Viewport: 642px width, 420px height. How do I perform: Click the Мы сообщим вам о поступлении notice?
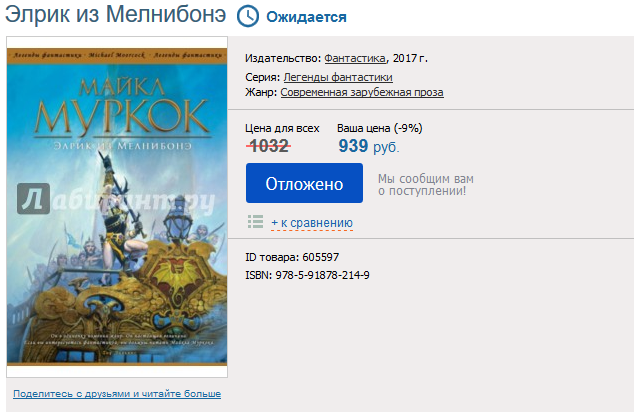click(426, 185)
